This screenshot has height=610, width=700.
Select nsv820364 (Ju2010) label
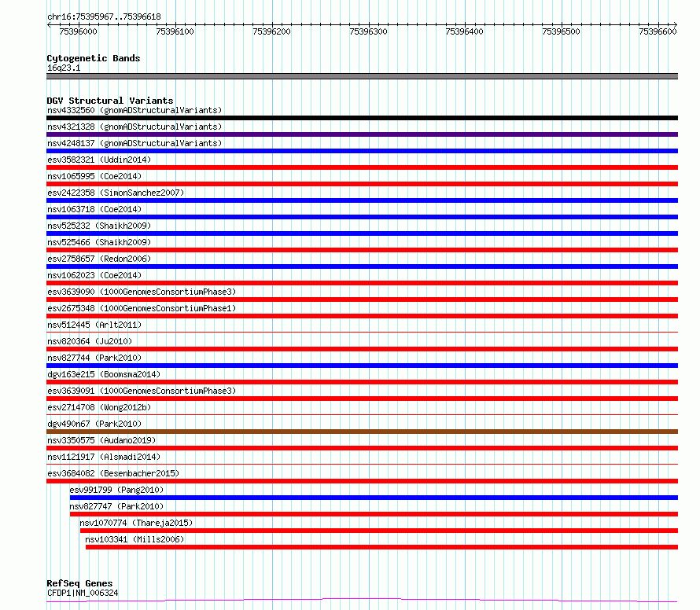[x=90, y=341]
